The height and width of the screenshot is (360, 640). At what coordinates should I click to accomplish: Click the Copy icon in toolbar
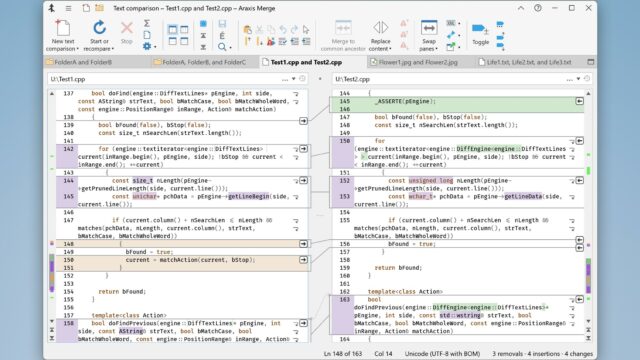point(271,29)
